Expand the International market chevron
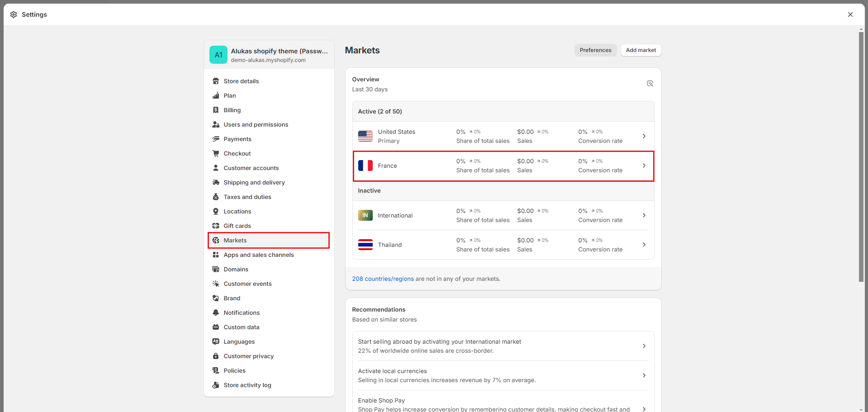 pyautogui.click(x=644, y=215)
